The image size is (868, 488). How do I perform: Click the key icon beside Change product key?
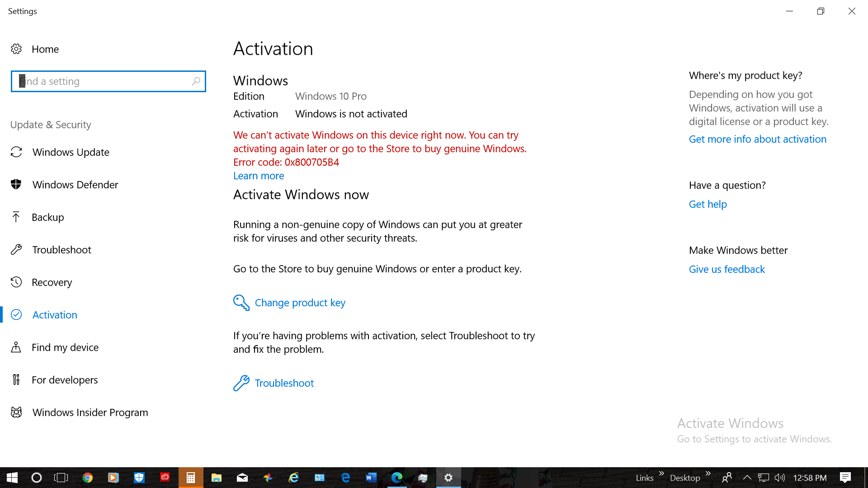241,303
